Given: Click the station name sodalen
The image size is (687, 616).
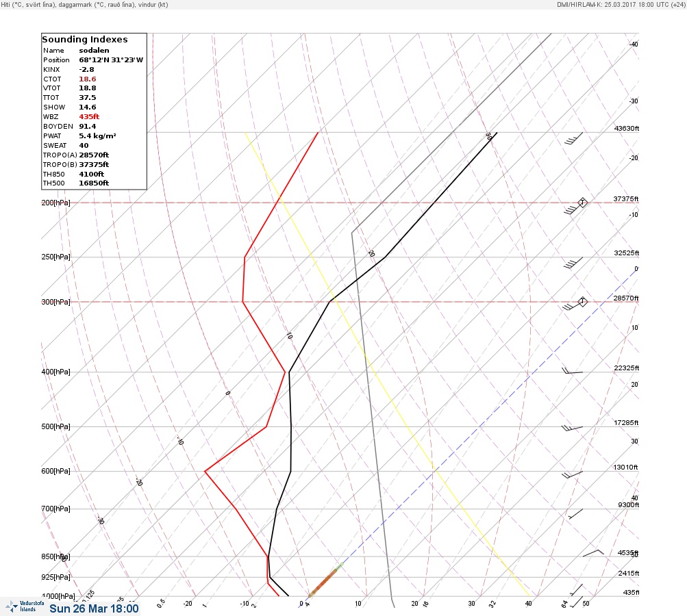Looking at the screenshot, I should point(95,51).
